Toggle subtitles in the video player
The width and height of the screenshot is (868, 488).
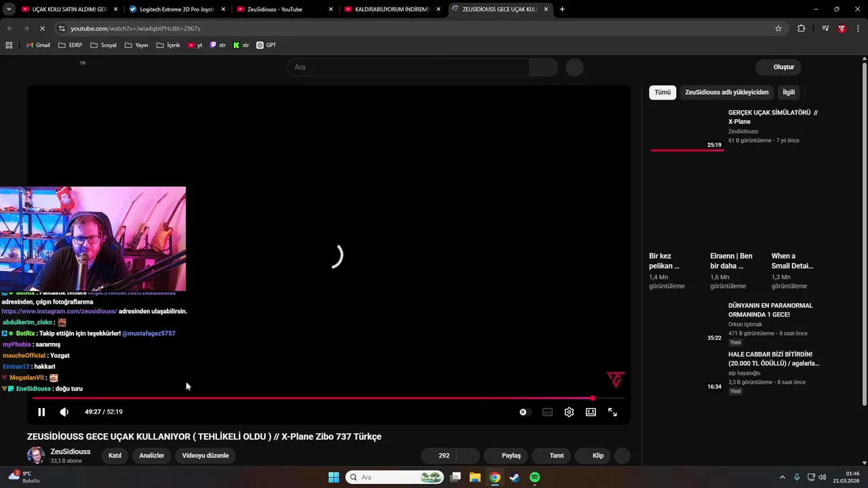tap(547, 412)
